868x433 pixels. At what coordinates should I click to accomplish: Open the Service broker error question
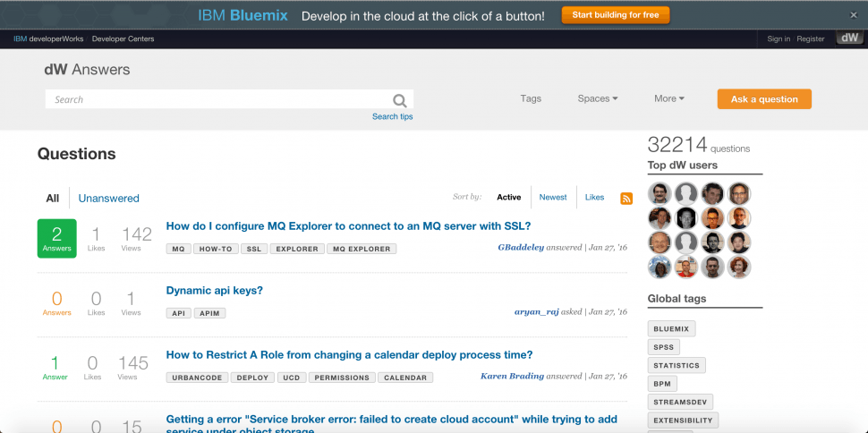click(x=391, y=424)
